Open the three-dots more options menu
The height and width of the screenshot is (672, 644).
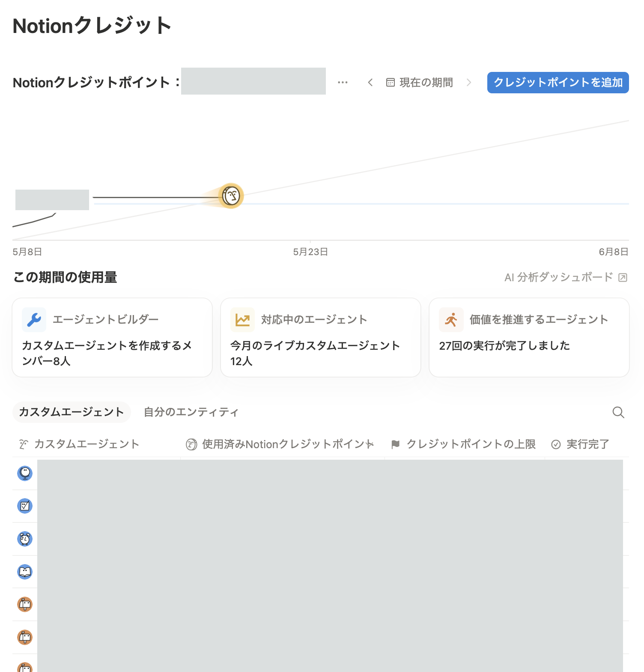(343, 82)
